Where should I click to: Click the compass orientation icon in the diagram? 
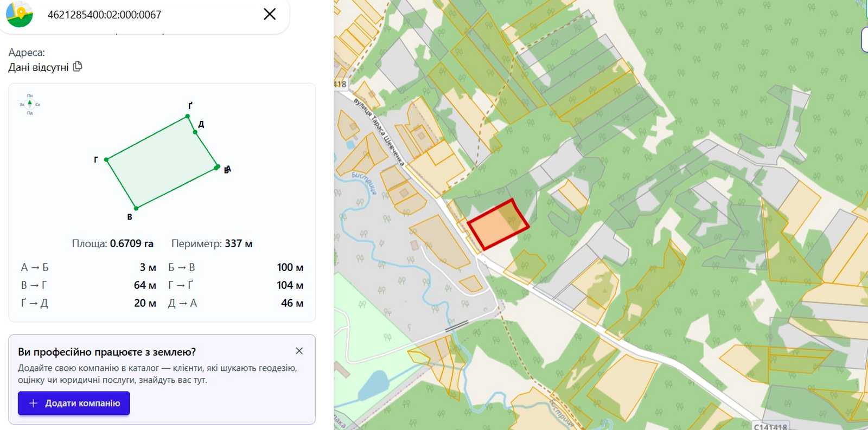click(x=30, y=104)
